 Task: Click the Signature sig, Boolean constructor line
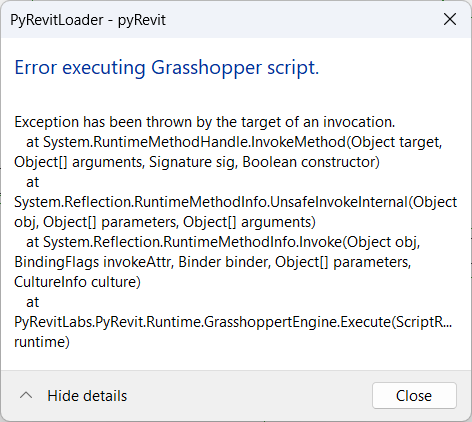pyautogui.click(x=197, y=162)
